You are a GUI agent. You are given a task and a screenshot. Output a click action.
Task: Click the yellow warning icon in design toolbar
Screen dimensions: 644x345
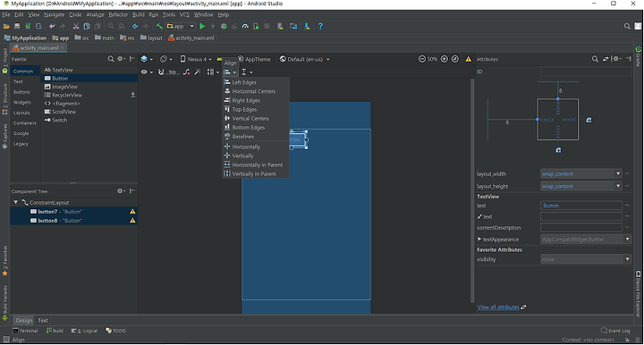click(x=468, y=59)
